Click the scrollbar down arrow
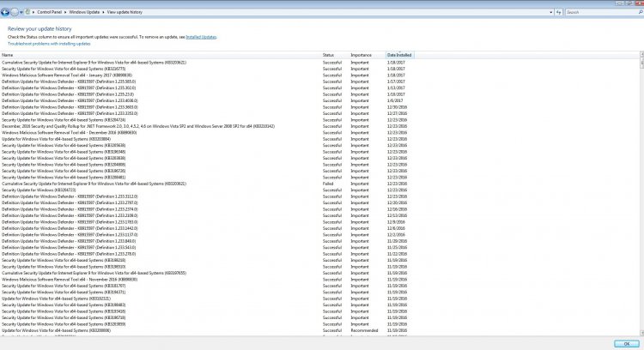This screenshot has width=644, height=350. (641, 333)
